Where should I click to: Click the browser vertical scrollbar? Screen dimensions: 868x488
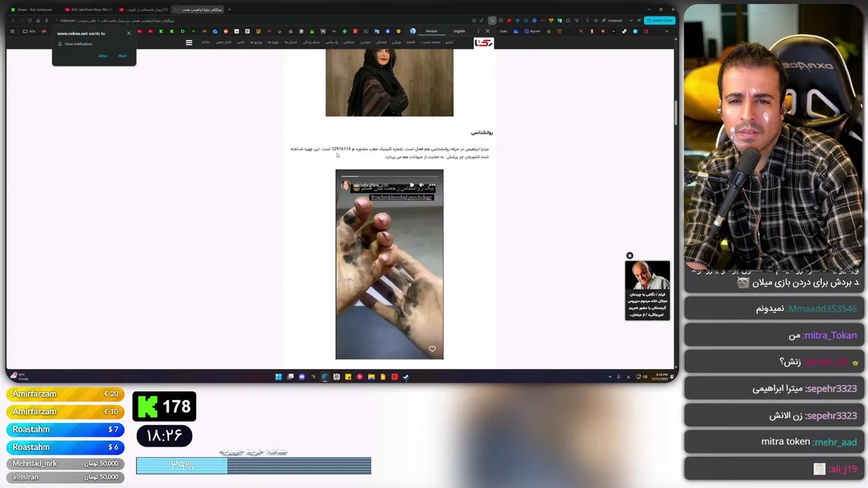point(675,112)
